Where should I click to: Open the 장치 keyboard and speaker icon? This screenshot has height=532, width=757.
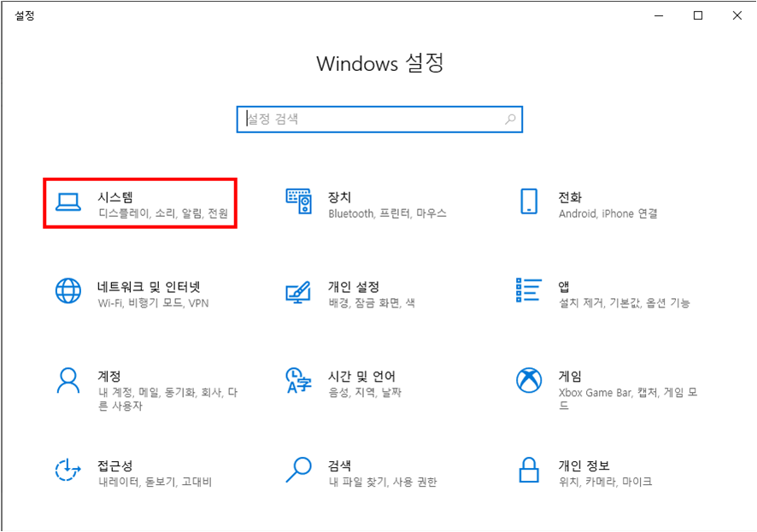(299, 202)
